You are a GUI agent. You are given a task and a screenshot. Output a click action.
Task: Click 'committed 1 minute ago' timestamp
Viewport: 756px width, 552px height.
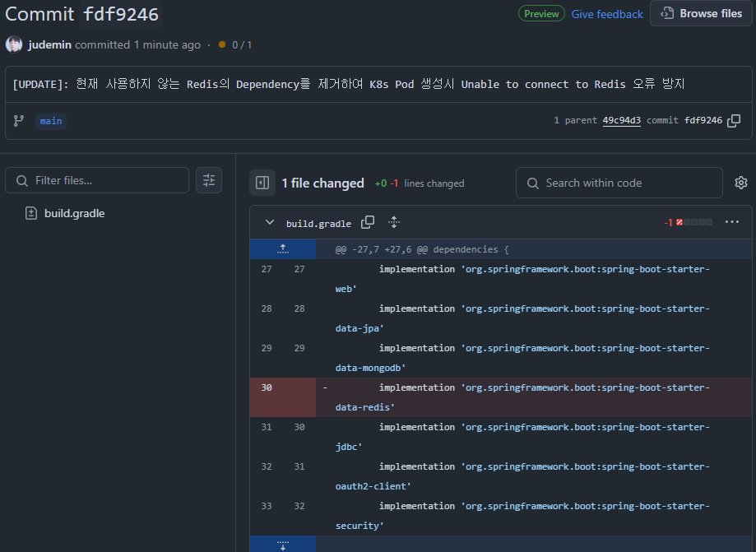click(138, 45)
